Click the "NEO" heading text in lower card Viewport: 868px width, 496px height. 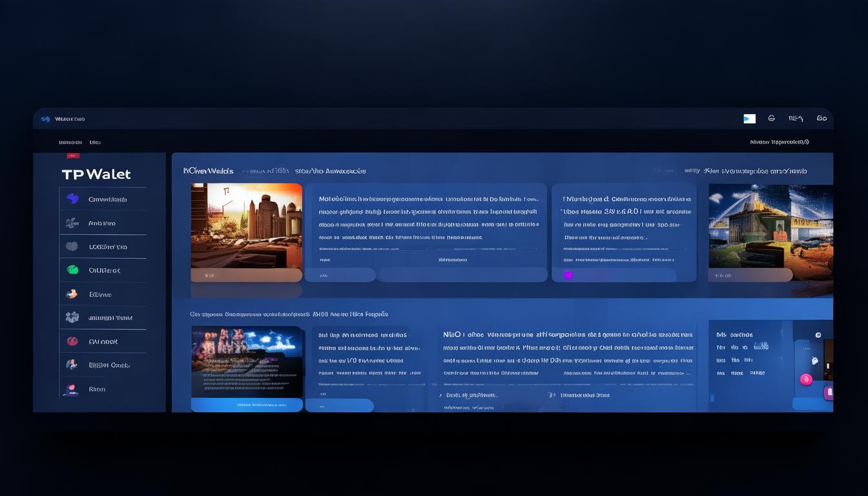pyautogui.click(x=452, y=335)
